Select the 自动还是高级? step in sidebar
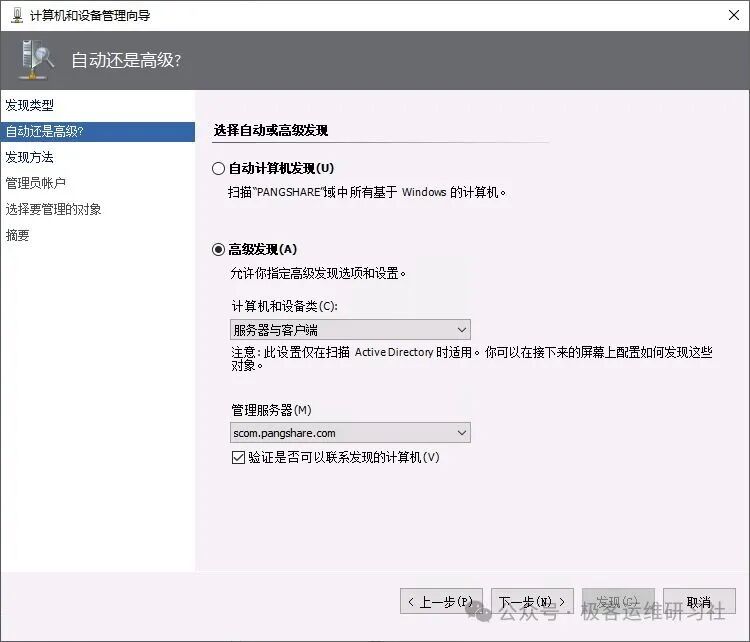The image size is (750, 642). (x=98, y=132)
